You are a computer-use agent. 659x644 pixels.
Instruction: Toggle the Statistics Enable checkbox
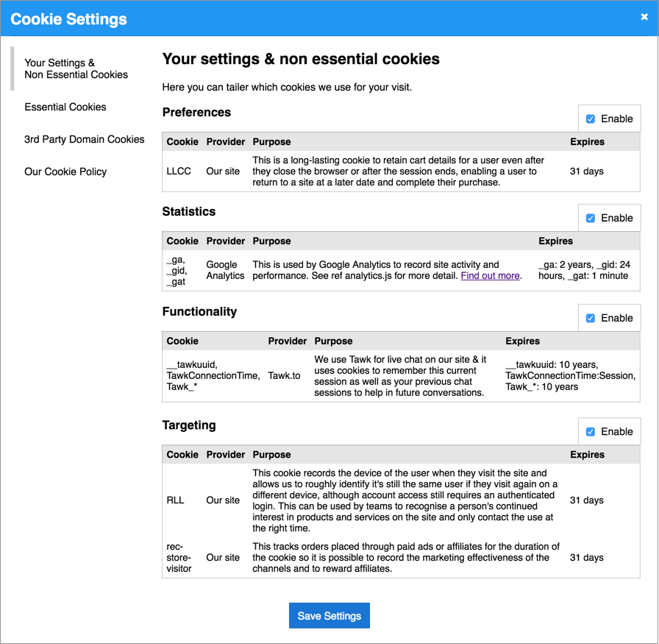click(591, 219)
